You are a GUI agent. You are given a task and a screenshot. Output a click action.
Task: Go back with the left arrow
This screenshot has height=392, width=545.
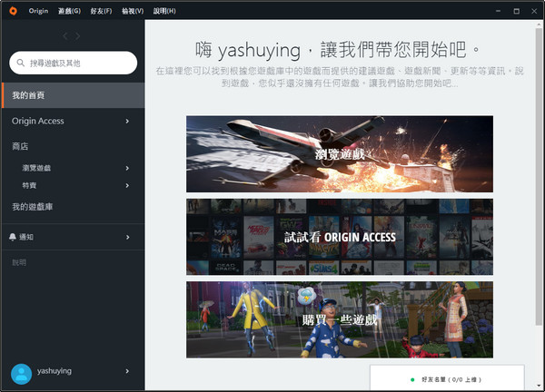(x=64, y=35)
